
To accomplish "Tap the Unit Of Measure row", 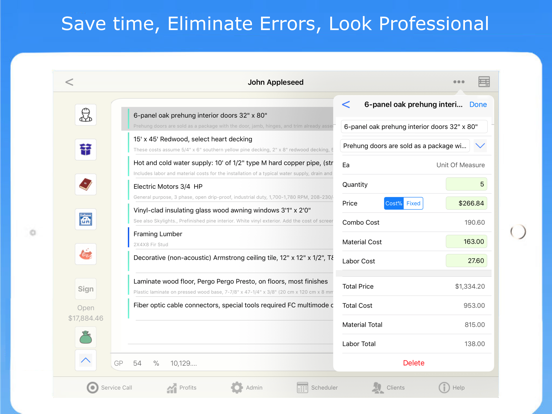I will 414,165.
